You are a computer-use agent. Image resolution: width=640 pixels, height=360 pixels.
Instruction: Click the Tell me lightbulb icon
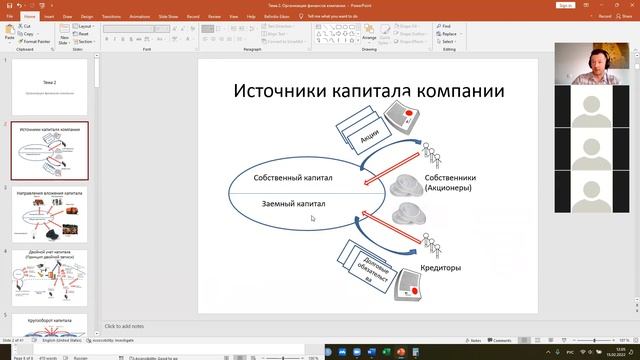301,16
